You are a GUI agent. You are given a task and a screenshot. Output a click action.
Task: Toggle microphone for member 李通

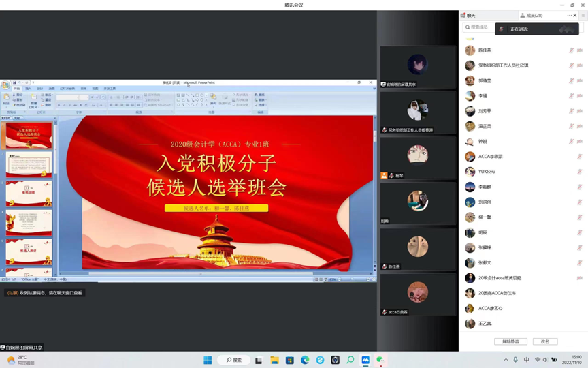(572, 96)
